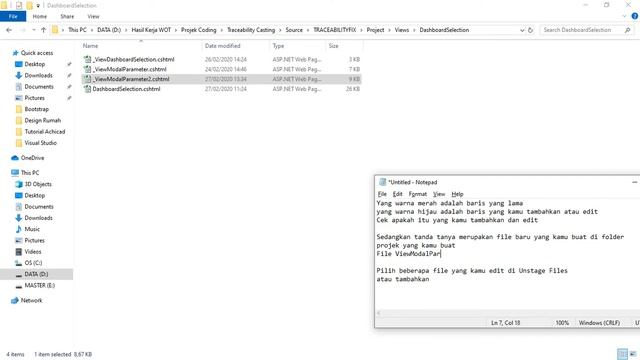
Task: Open pinned Desktop under Quick access
Action: pyautogui.click(x=35, y=64)
